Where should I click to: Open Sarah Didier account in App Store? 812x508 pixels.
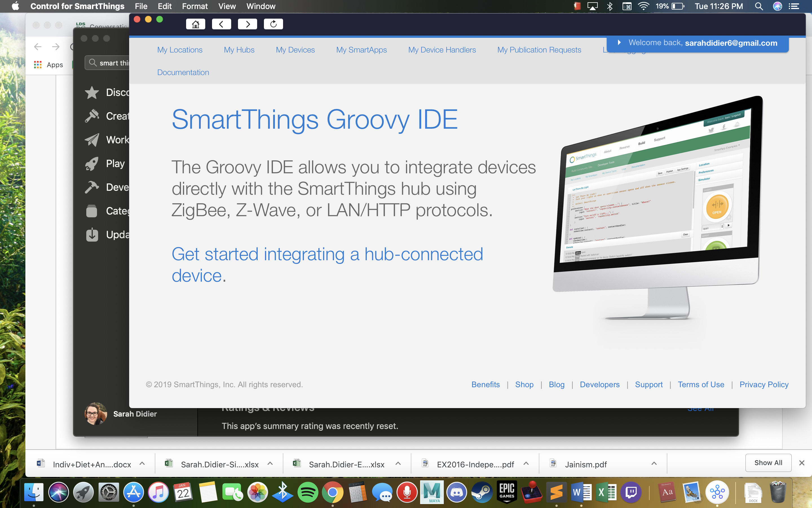(121, 414)
